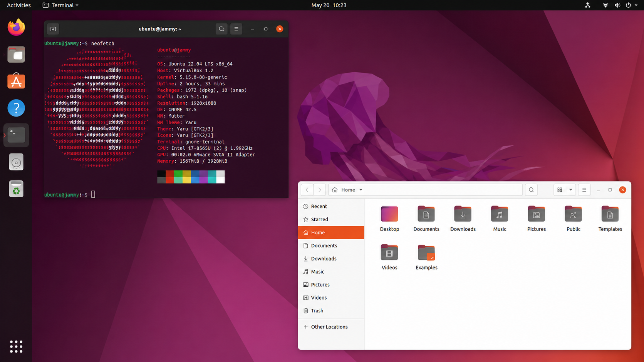The image size is (644, 362).
Task: Expand the view options dropdown arrow in Files
Action: [571, 190]
